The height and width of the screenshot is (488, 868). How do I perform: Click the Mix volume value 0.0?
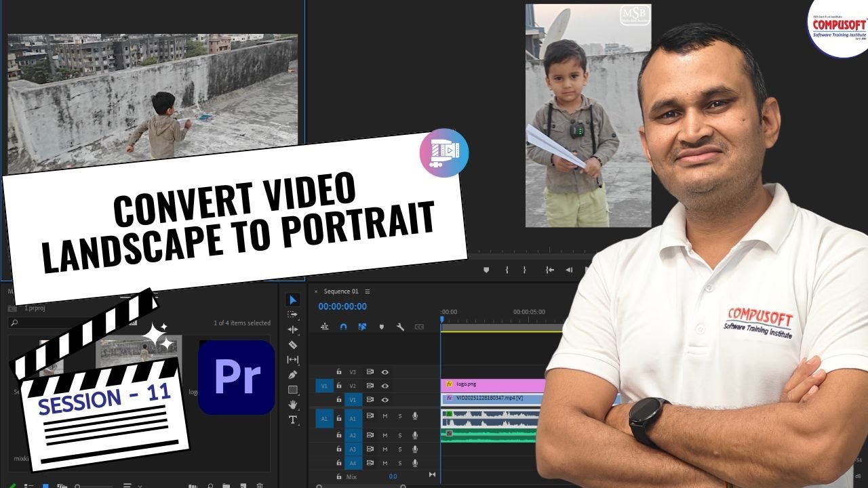click(393, 476)
